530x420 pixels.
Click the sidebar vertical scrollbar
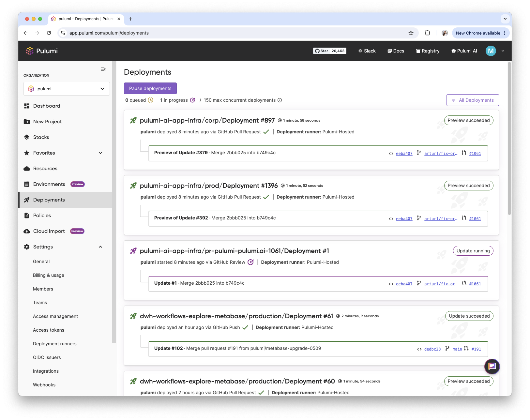tap(114, 202)
